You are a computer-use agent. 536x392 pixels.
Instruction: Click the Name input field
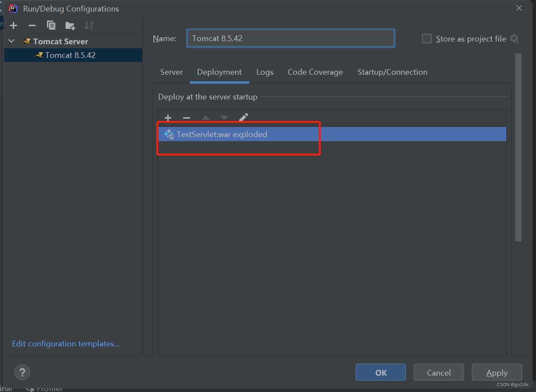coord(290,38)
